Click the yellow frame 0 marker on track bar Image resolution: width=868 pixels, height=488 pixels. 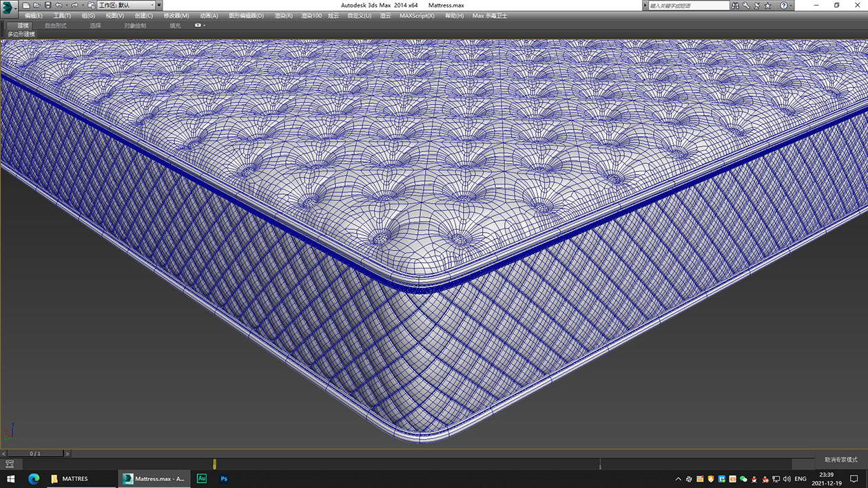pos(214,465)
